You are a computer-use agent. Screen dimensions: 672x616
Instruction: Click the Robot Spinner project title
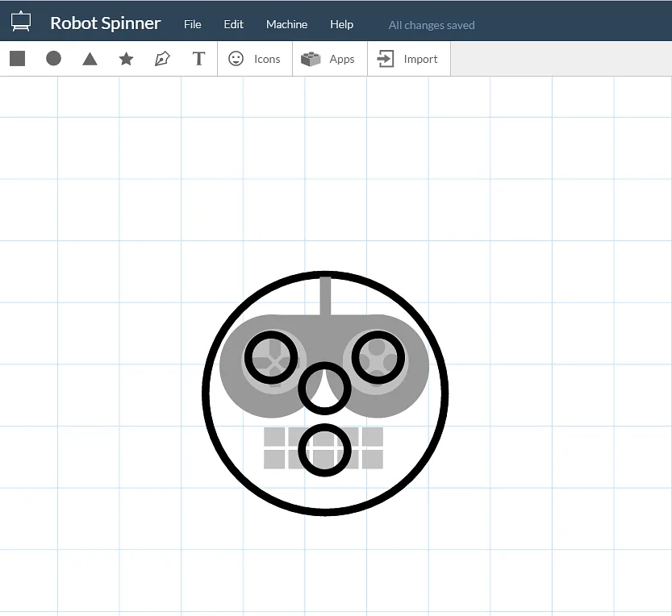click(106, 23)
